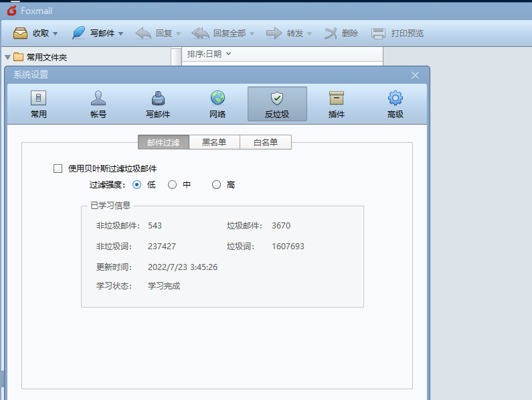Click the 非垃圾词 value 237427

tap(162, 247)
